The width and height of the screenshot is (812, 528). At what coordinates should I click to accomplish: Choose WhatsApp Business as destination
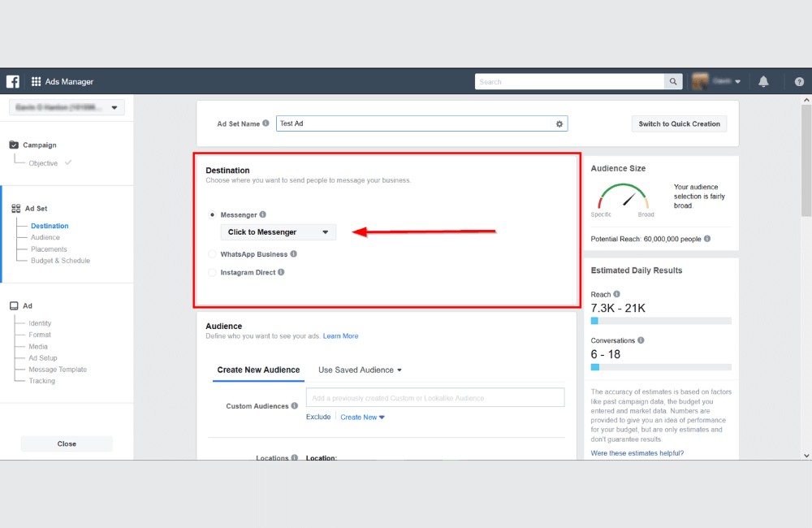[212, 254]
